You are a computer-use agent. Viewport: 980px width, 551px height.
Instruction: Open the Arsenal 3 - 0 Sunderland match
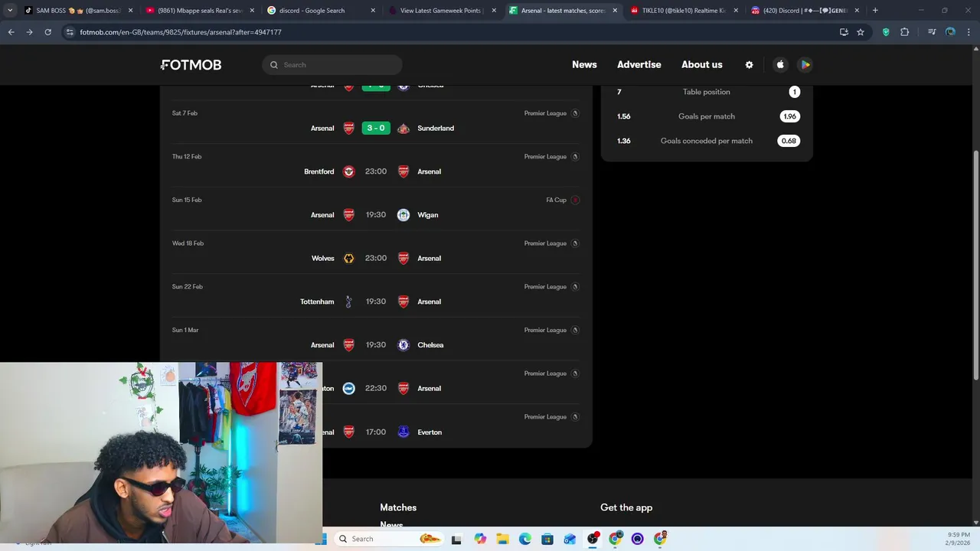376,122
